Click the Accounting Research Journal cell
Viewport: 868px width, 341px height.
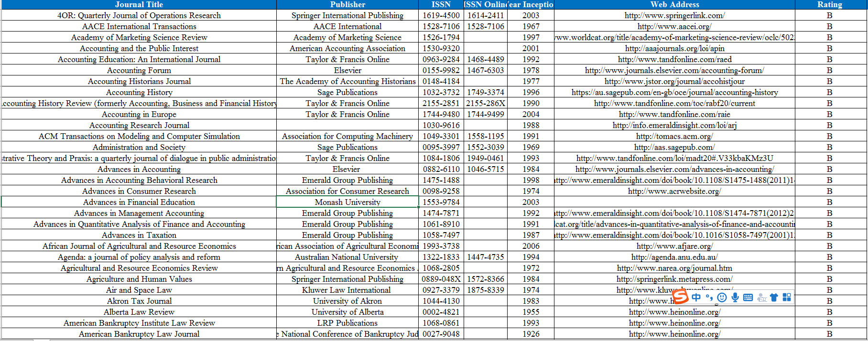[x=139, y=125]
